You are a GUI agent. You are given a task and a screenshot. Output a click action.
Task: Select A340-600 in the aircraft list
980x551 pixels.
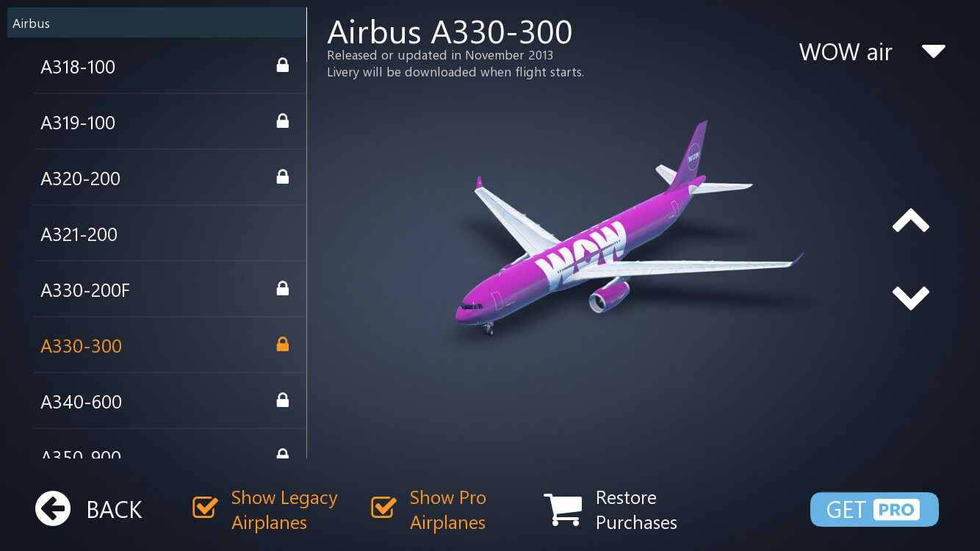coord(170,401)
